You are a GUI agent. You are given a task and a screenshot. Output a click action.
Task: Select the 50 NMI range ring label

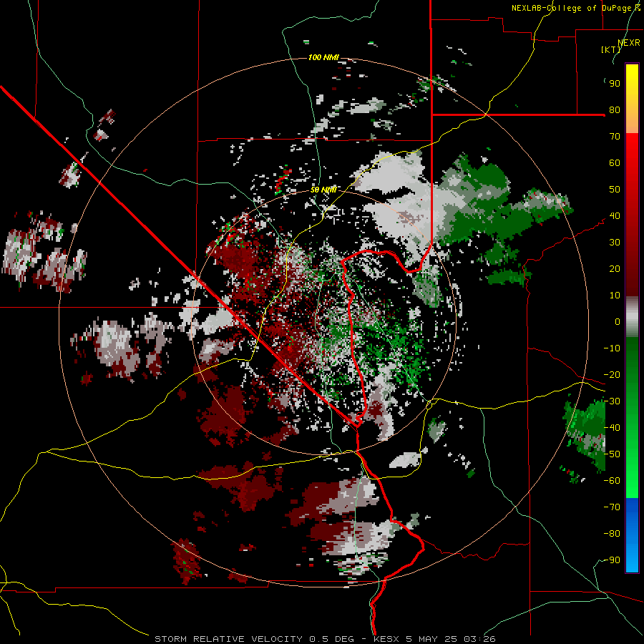tap(323, 190)
